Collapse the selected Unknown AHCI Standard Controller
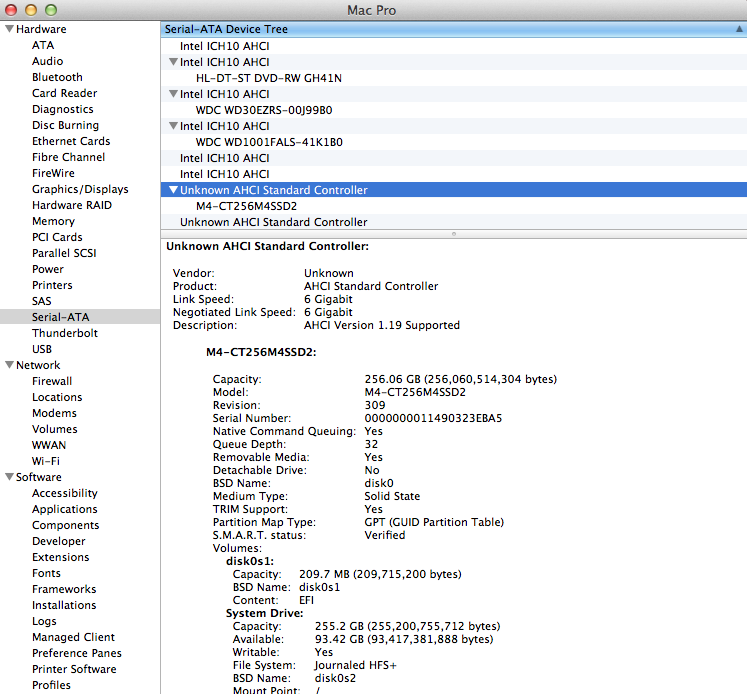Viewport: 747px width, 694px height. (173, 190)
